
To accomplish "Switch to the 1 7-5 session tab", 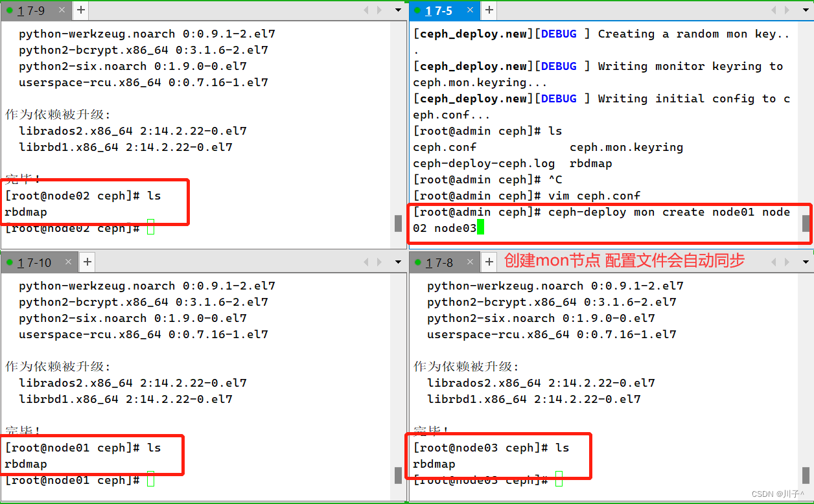I will (x=445, y=11).
